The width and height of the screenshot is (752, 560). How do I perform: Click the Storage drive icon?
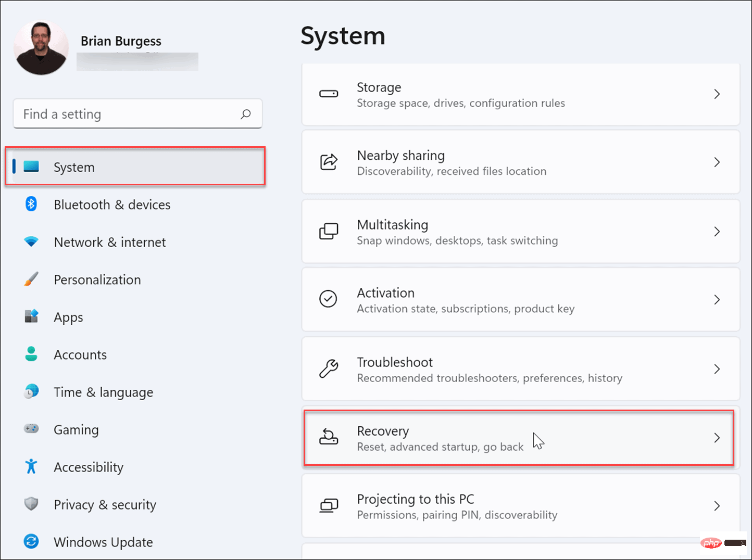(x=329, y=94)
